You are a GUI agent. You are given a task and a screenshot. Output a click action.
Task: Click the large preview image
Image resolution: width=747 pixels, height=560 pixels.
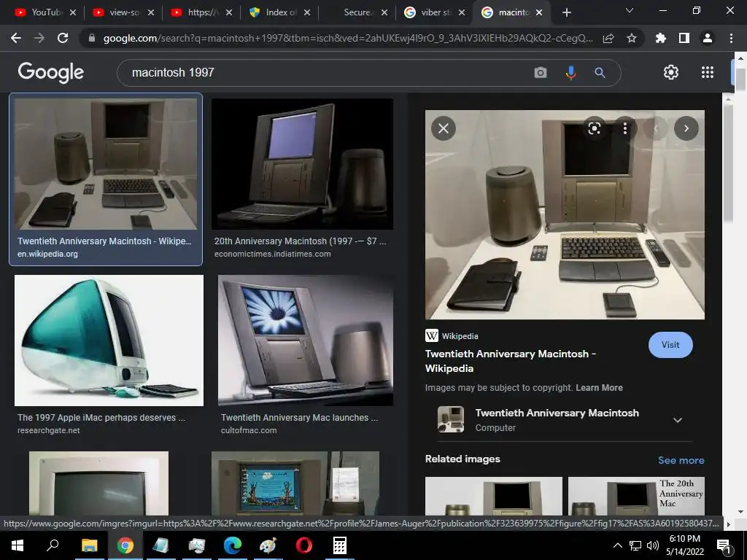coord(565,215)
